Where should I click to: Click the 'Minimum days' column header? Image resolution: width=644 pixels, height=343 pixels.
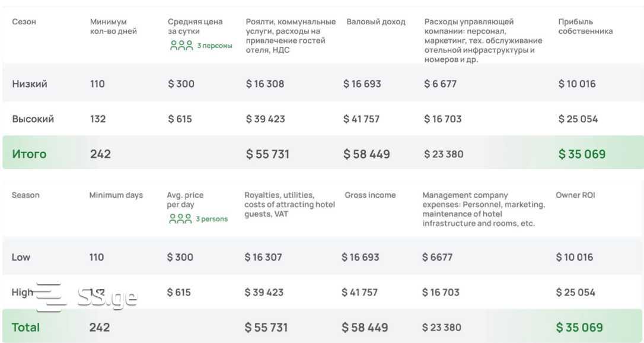(116, 195)
